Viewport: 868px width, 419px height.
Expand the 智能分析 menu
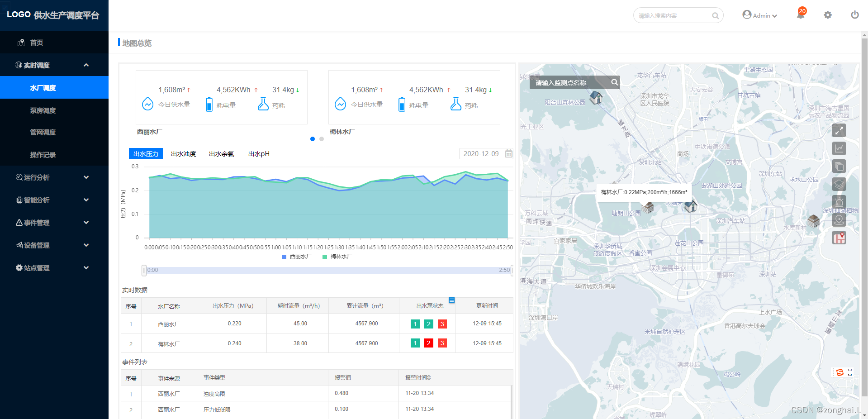pyautogui.click(x=54, y=200)
